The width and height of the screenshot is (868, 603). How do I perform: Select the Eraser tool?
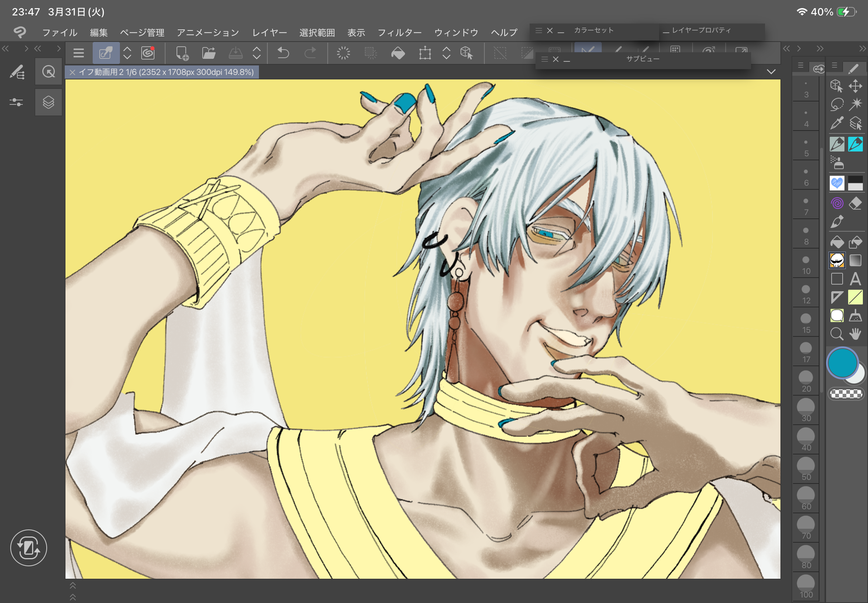855,203
